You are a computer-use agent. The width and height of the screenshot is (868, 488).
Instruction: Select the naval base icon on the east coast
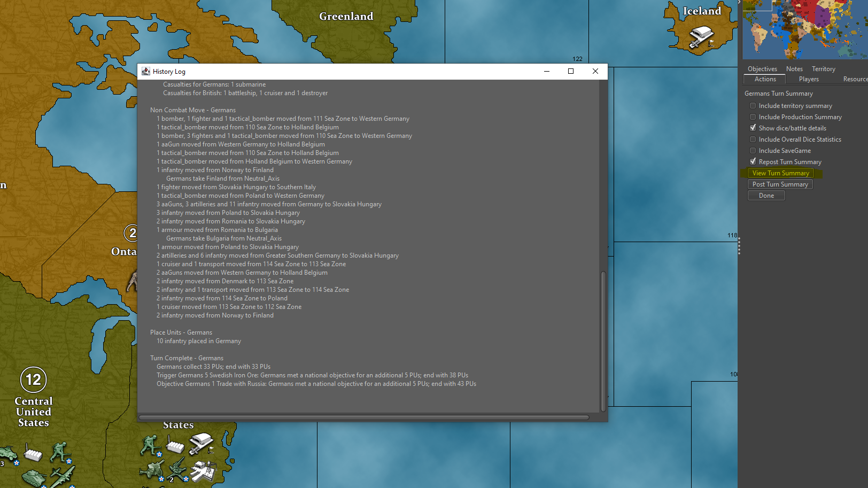pos(203,471)
